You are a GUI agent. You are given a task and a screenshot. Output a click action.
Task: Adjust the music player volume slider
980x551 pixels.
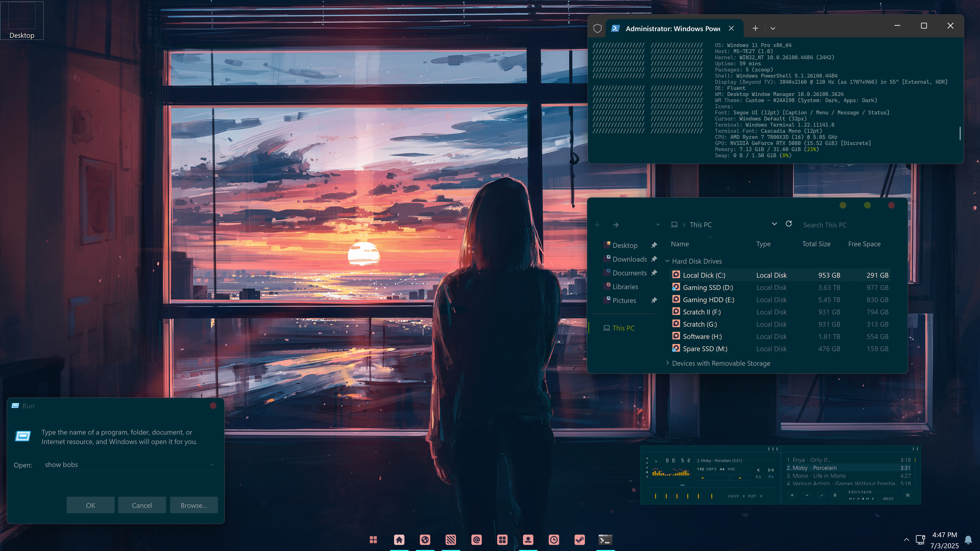712,477
